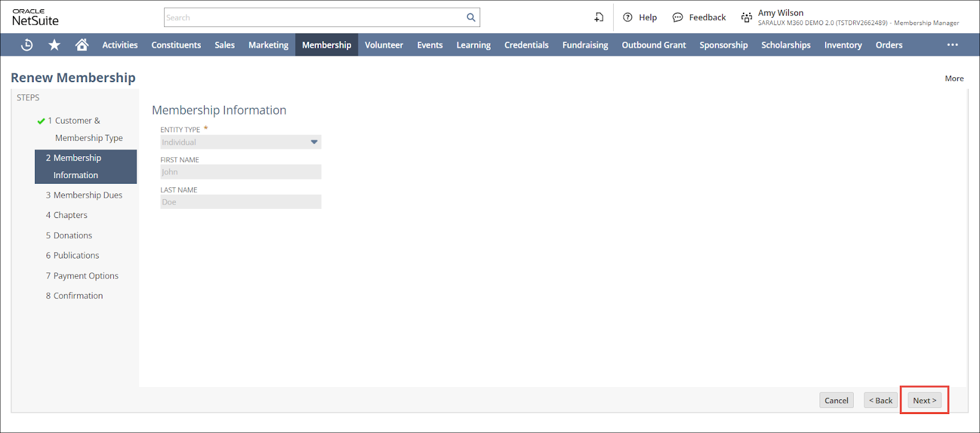
Task: Select the First Name field
Action: pos(241,172)
